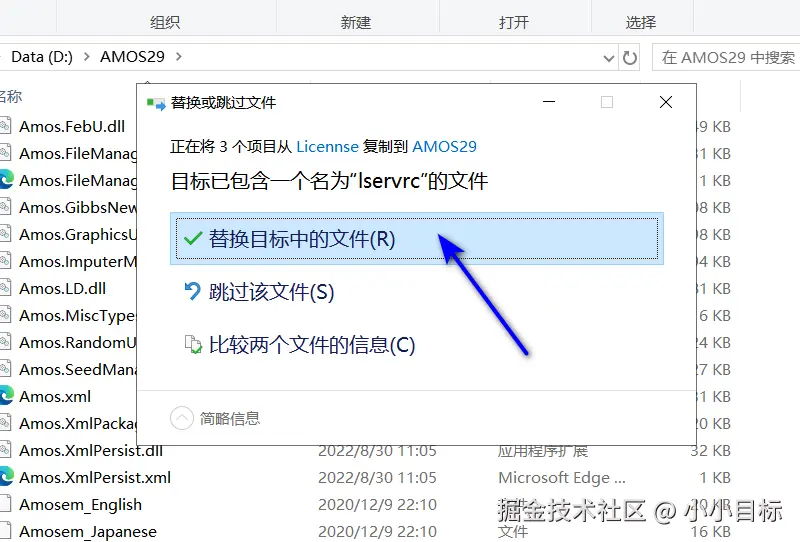Screen dimensions: 800x542
Task: Click the 打开 ribbon group label
Action: [x=514, y=22]
